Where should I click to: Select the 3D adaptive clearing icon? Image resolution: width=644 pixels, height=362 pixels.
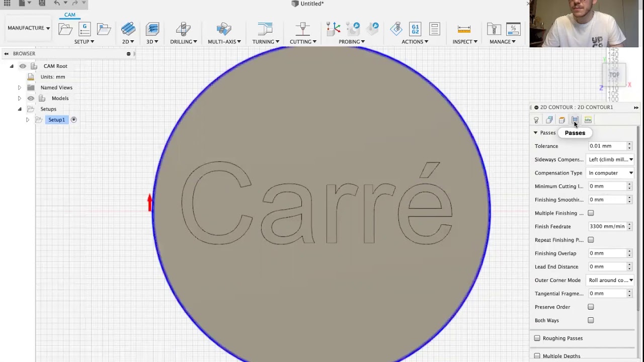tap(152, 29)
